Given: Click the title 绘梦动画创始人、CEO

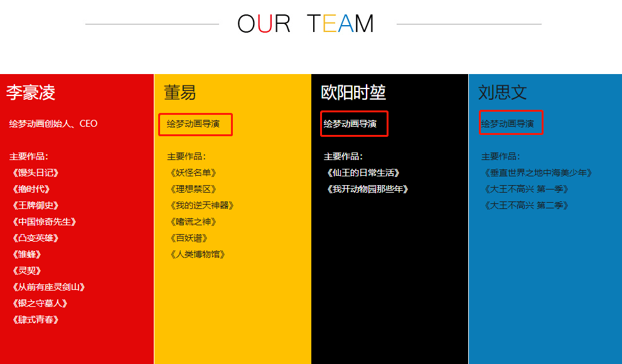Looking at the screenshot, I should (53, 124).
